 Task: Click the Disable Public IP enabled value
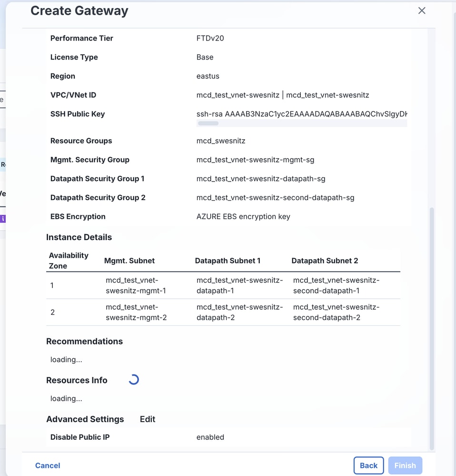(x=210, y=437)
